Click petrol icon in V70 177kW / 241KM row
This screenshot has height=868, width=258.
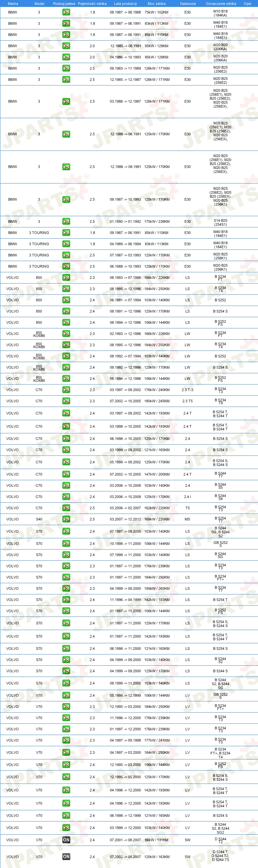[x=66, y=740]
